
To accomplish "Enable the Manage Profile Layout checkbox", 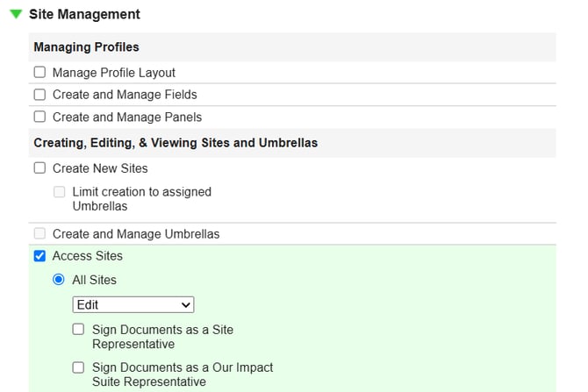I will [x=39, y=73].
